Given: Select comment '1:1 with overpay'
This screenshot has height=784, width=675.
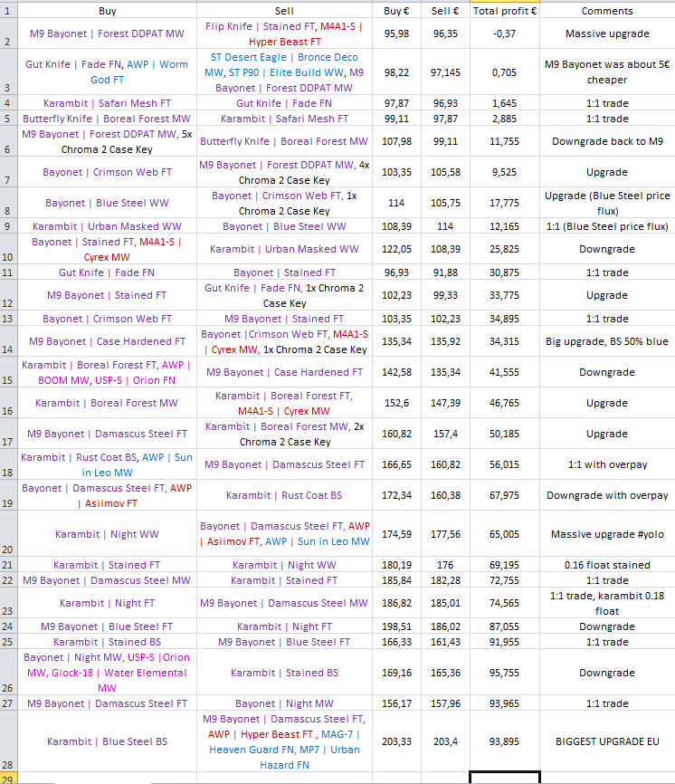Looking at the screenshot, I should click(x=607, y=464).
